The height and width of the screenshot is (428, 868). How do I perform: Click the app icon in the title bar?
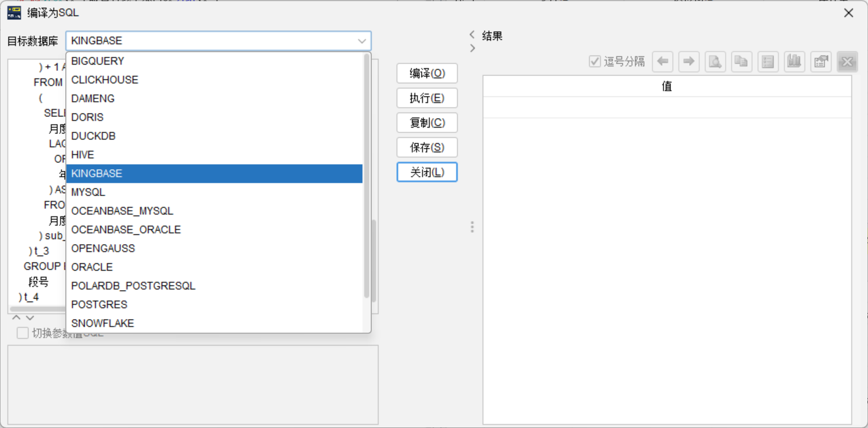14,12
